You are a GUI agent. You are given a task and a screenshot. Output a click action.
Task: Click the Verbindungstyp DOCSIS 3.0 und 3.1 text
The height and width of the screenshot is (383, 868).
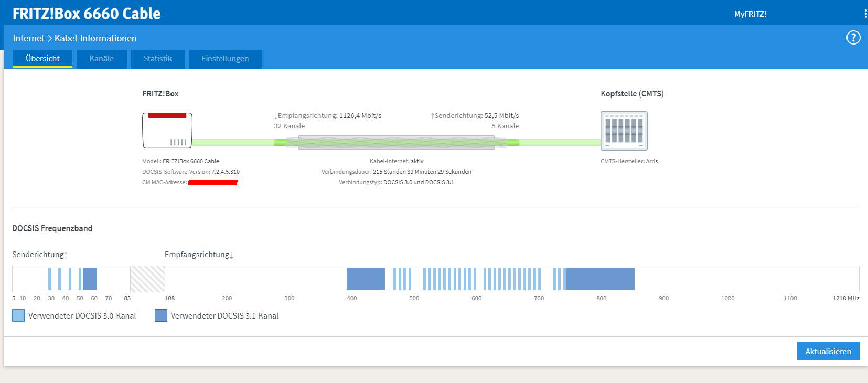coord(397,182)
